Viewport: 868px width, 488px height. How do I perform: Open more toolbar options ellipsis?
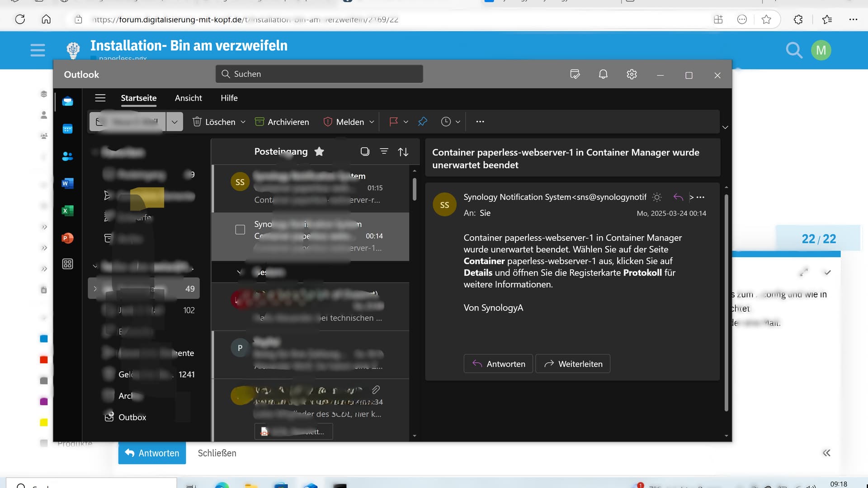(480, 122)
